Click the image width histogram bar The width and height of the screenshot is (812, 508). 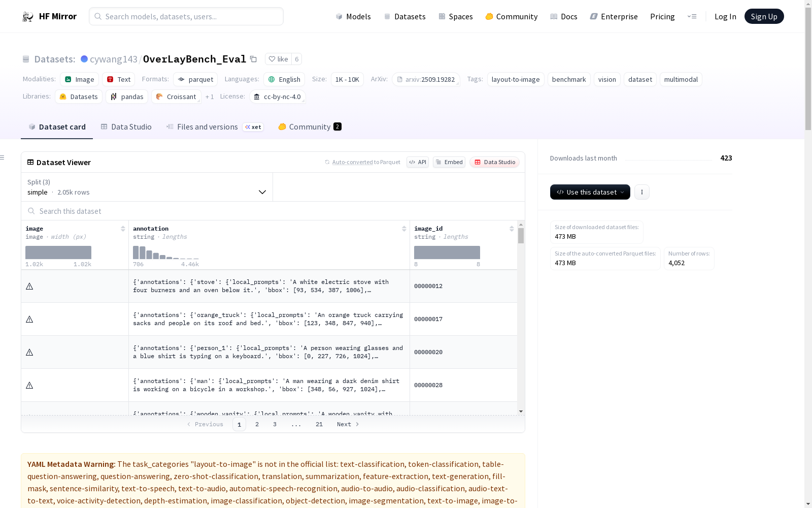click(58, 252)
